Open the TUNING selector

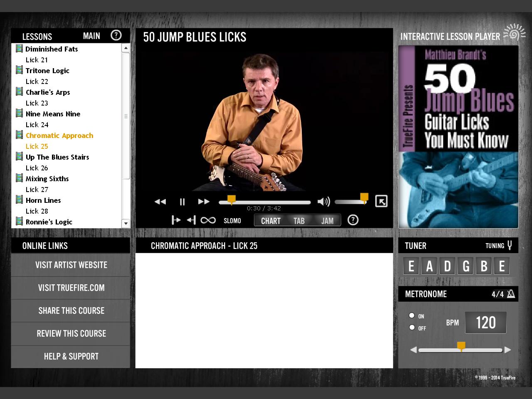[495, 246]
